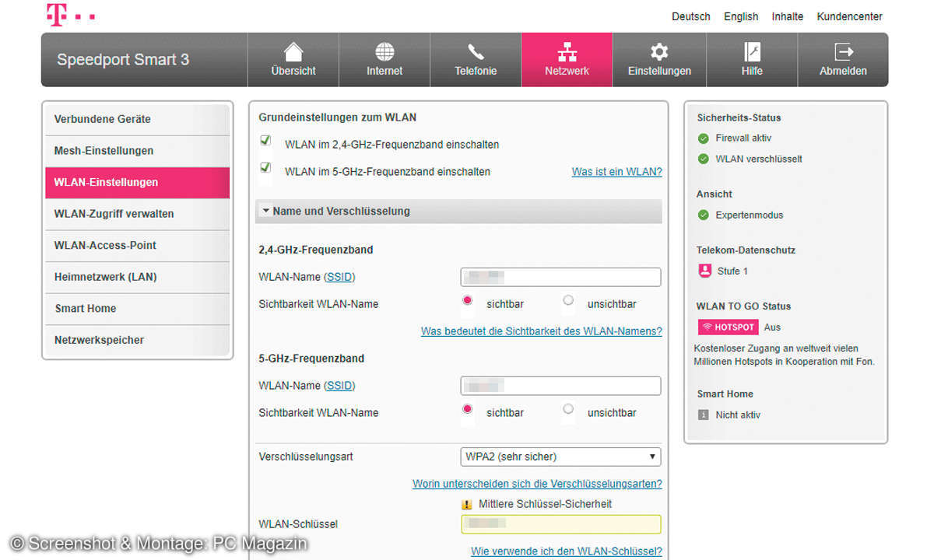This screenshot has width=934, height=560.
Task: Open the Netzwerk tab
Action: click(567, 59)
